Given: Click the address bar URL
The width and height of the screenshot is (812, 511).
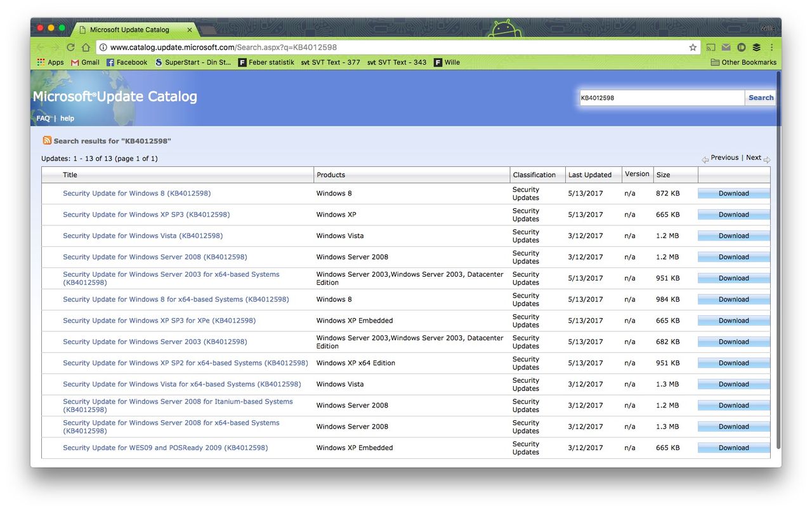Looking at the screenshot, I should [x=223, y=48].
